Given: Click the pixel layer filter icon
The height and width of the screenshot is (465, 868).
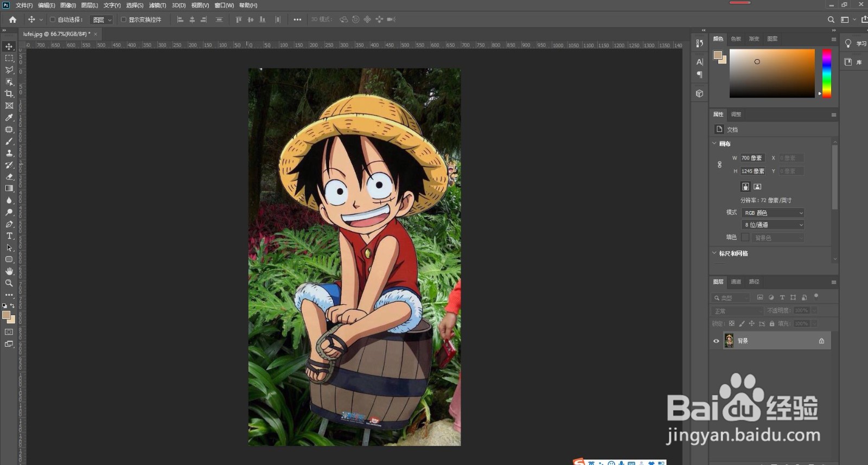Looking at the screenshot, I should [x=760, y=297].
